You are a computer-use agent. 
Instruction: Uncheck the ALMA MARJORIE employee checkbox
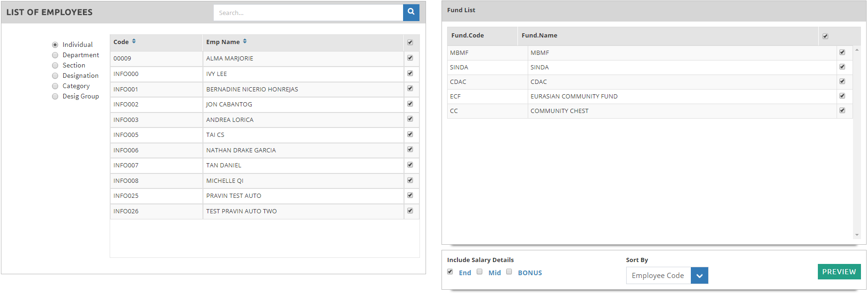coord(410,58)
